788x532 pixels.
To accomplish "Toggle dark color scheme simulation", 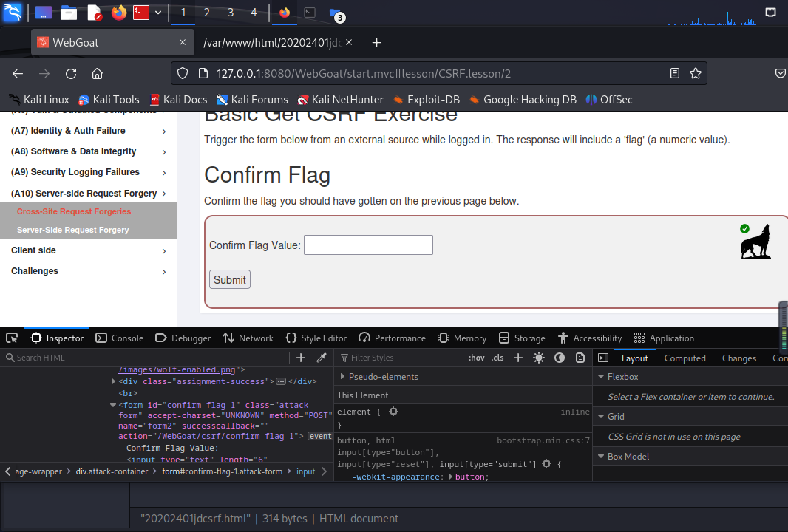I will [x=560, y=358].
